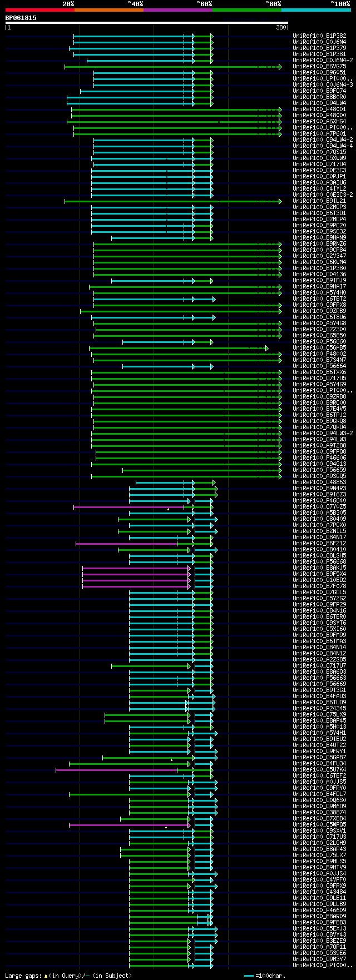This screenshot has height=980, width=356.
Task: Select the UniRef100_Q2MCP3 label
Action: (x=319, y=207)
